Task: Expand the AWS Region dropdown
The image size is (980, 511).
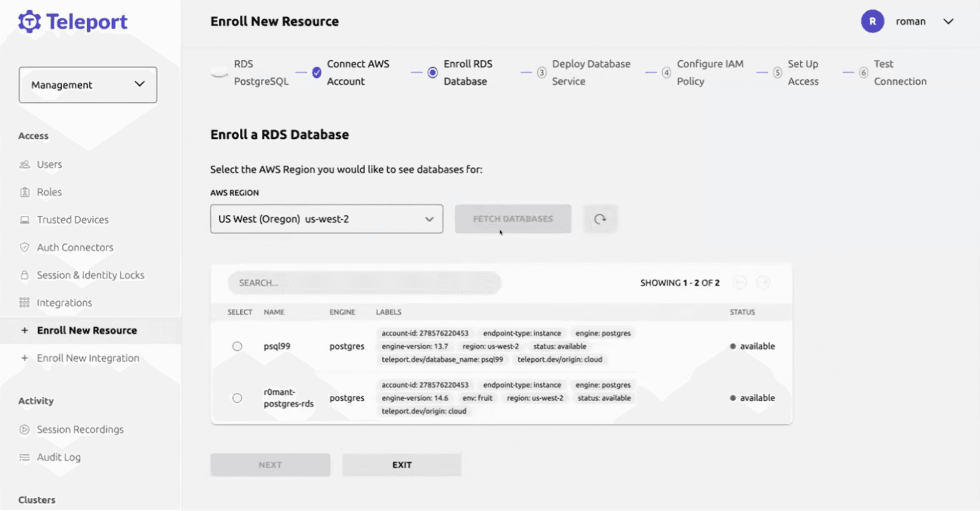Action: (327, 219)
